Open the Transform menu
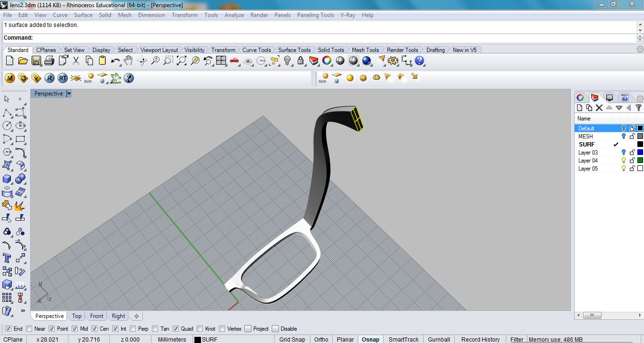The width and height of the screenshot is (644, 343). pyautogui.click(x=184, y=15)
